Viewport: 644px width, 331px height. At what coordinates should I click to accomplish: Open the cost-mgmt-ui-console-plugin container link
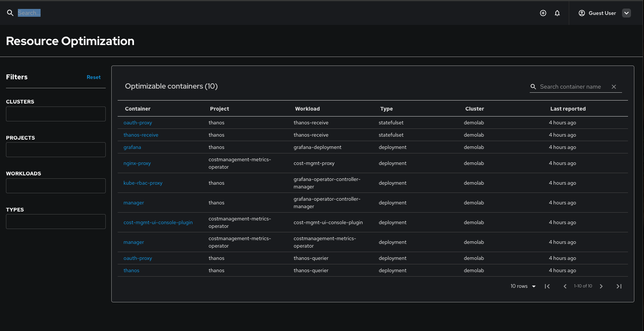(x=158, y=223)
